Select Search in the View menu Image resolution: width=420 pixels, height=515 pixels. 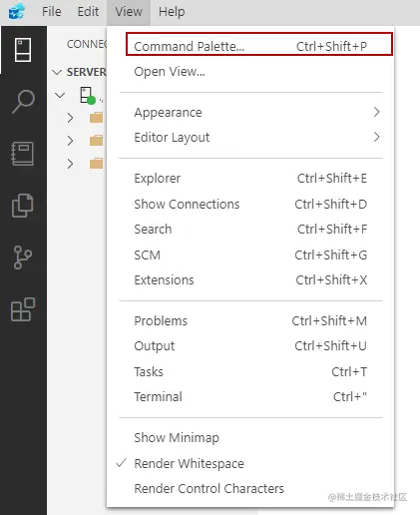coord(250,230)
